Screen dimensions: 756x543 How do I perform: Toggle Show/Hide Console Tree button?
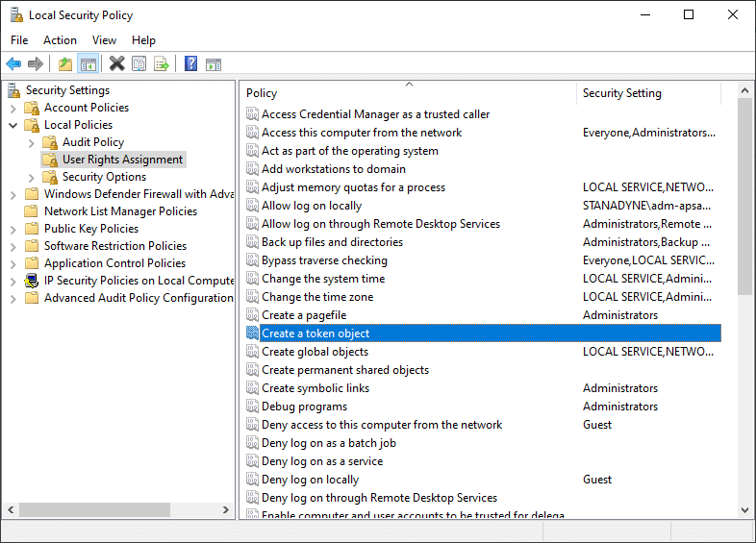[x=88, y=64]
